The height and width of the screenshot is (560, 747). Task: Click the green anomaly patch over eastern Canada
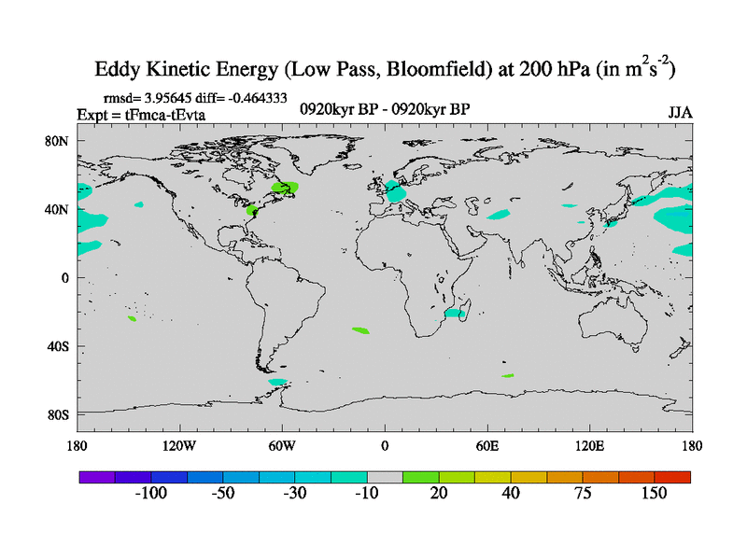pyautogui.click(x=286, y=188)
